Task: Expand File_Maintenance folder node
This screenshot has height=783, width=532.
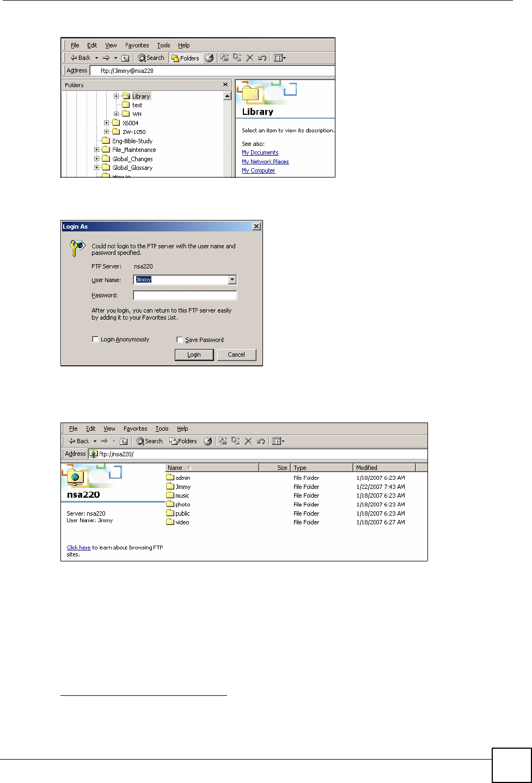Action: point(96,150)
